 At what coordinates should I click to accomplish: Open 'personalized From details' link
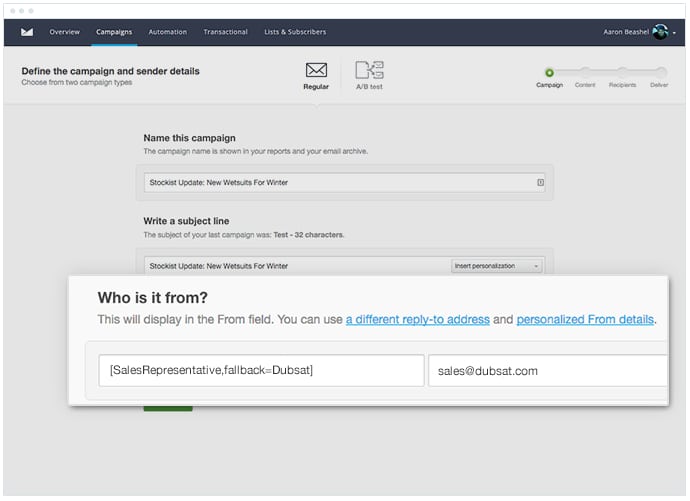(x=585, y=319)
